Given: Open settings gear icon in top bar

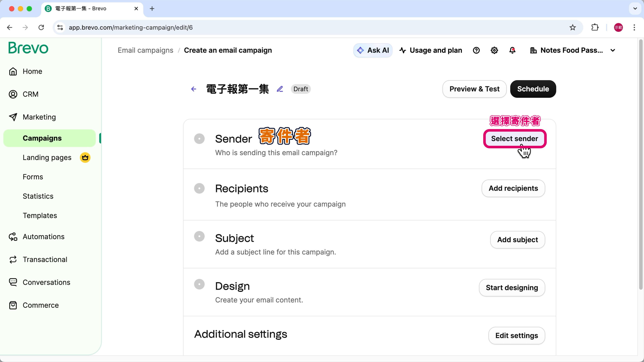Looking at the screenshot, I should click(494, 50).
